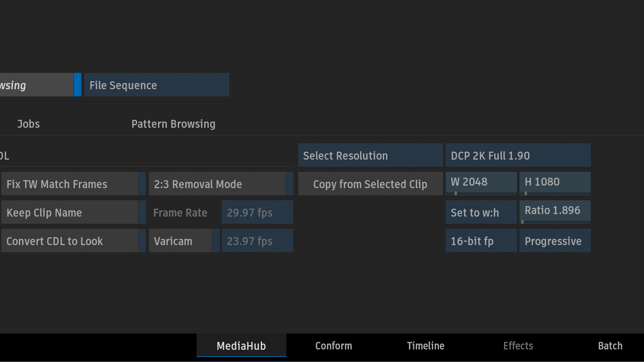The image size is (644, 362).
Task: Click the Ratio 1.896 field
Action: coord(555,211)
